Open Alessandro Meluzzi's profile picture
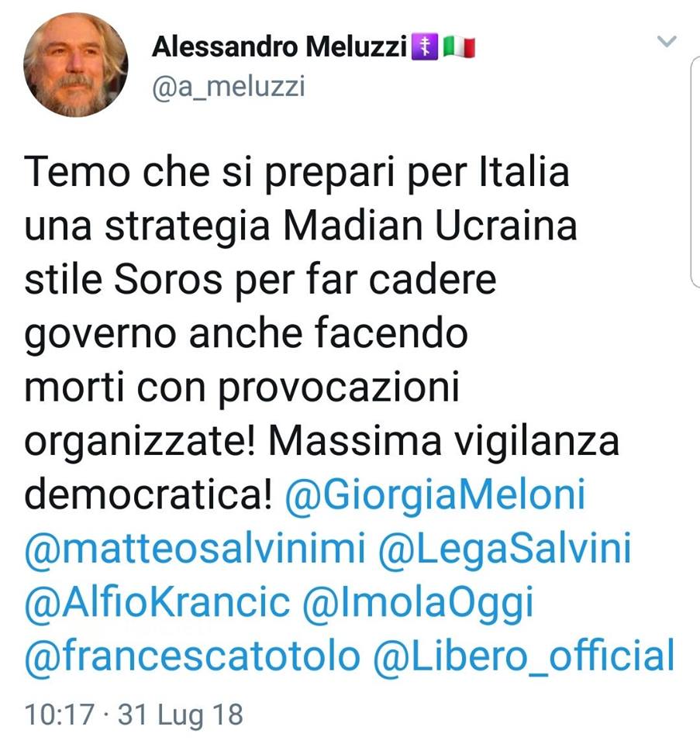 [x=75, y=65]
